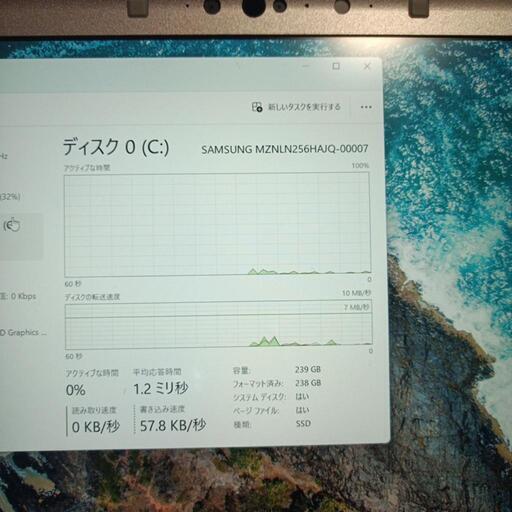Minimize the Task Manager window
The width and height of the screenshot is (512, 512).
coord(306,66)
